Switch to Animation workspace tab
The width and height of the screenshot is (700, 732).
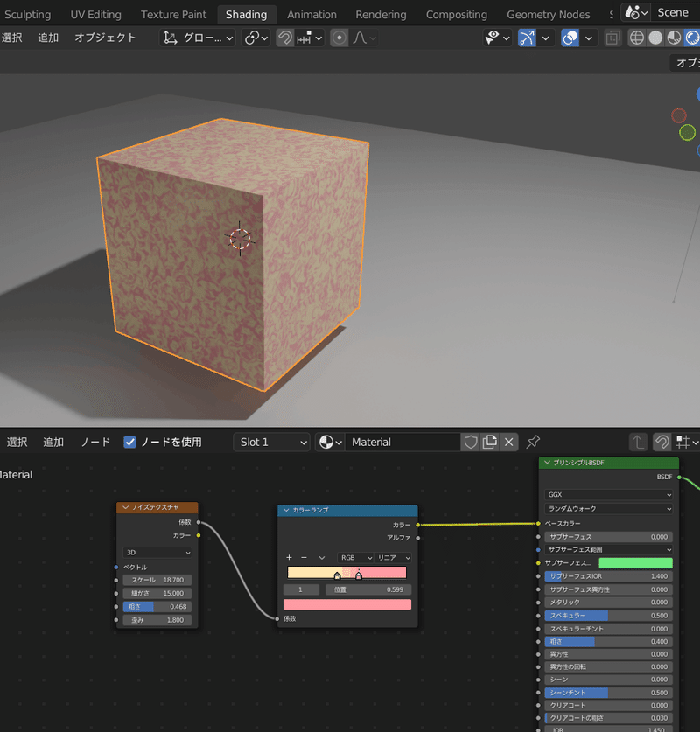point(312,15)
